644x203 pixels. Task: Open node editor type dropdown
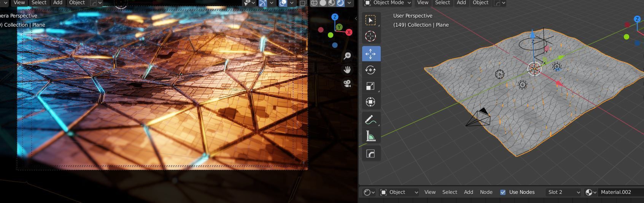369,192
